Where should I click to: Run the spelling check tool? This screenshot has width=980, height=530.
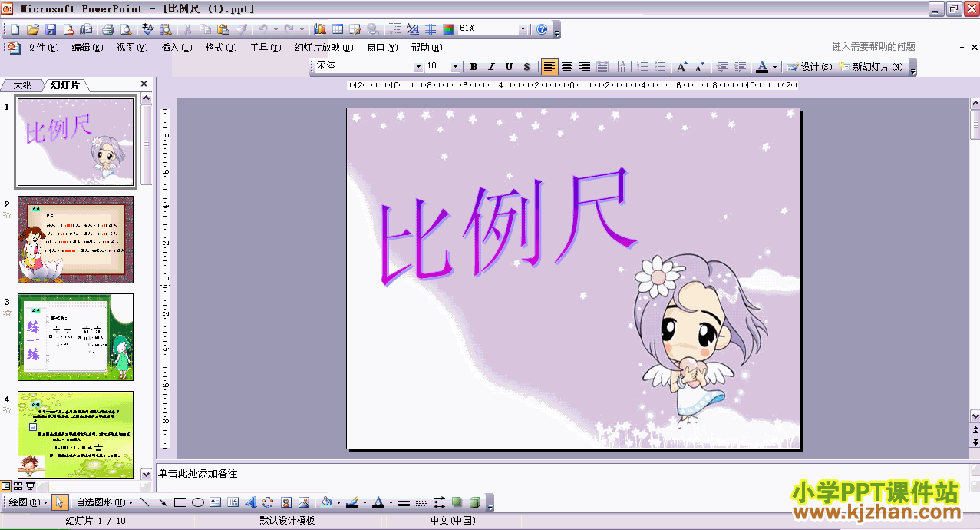[x=148, y=29]
